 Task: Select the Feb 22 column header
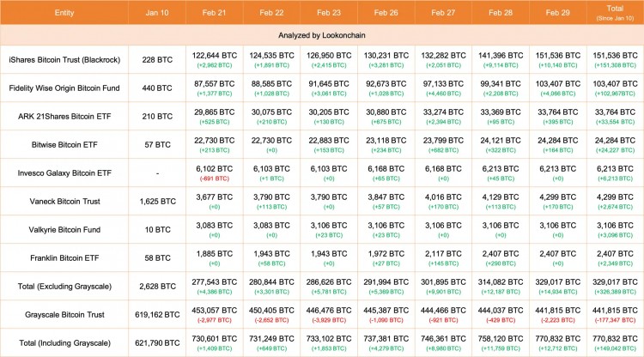[271, 13]
